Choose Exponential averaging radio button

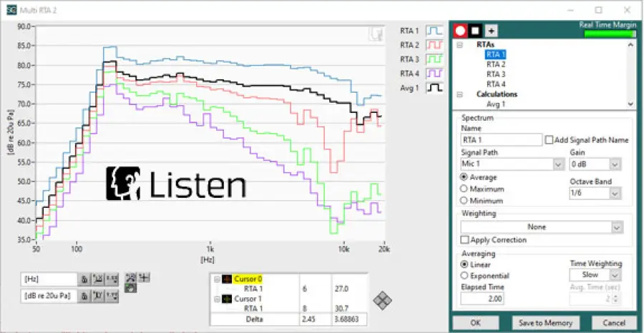[465, 276]
